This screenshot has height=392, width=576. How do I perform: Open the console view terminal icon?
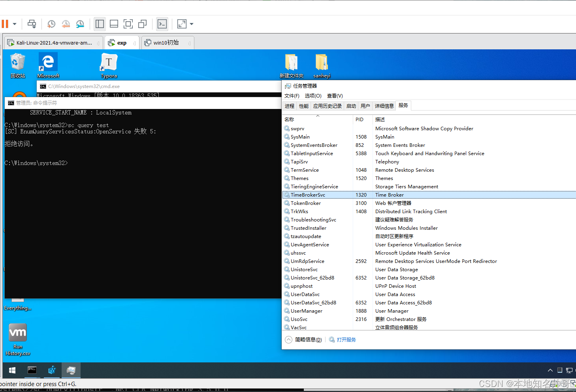(x=162, y=24)
